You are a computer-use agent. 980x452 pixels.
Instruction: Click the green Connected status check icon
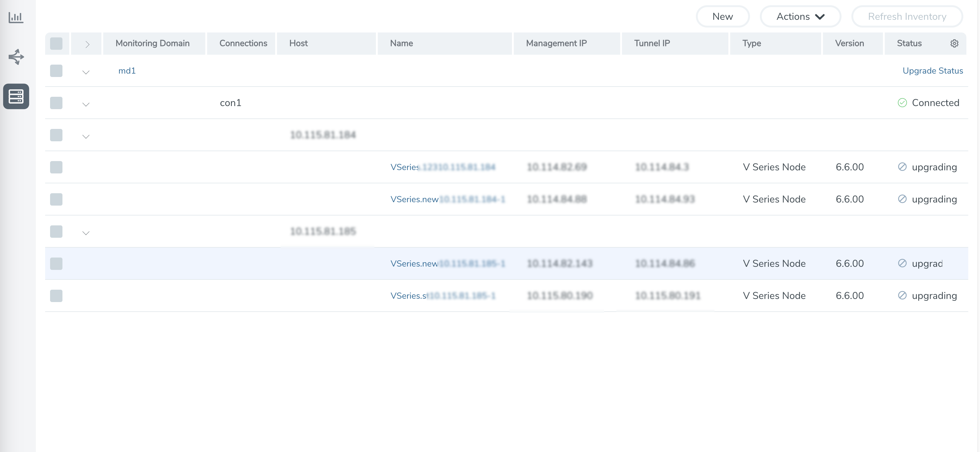pos(902,103)
